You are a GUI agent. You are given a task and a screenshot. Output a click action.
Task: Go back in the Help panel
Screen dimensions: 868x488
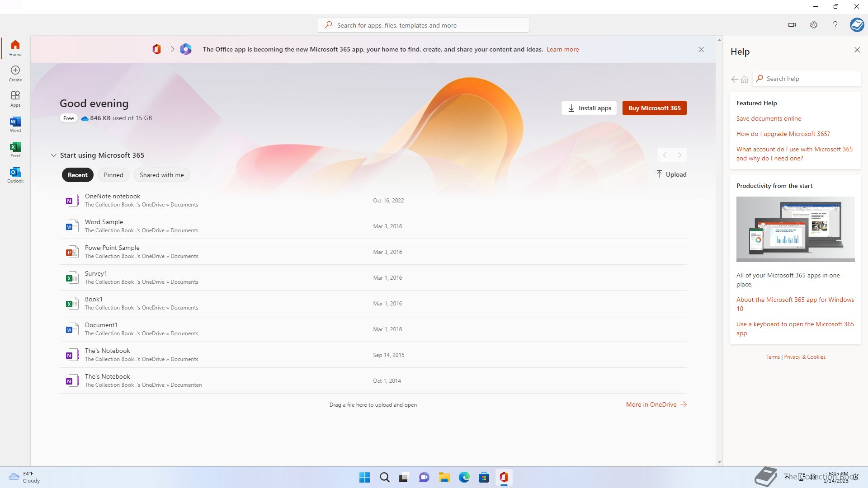(x=735, y=79)
